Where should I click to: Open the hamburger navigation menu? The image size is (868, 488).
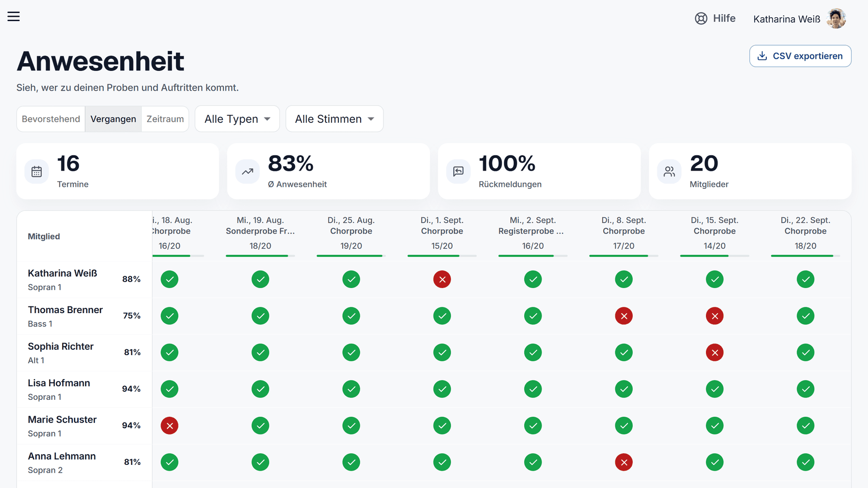(x=14, y=16)
